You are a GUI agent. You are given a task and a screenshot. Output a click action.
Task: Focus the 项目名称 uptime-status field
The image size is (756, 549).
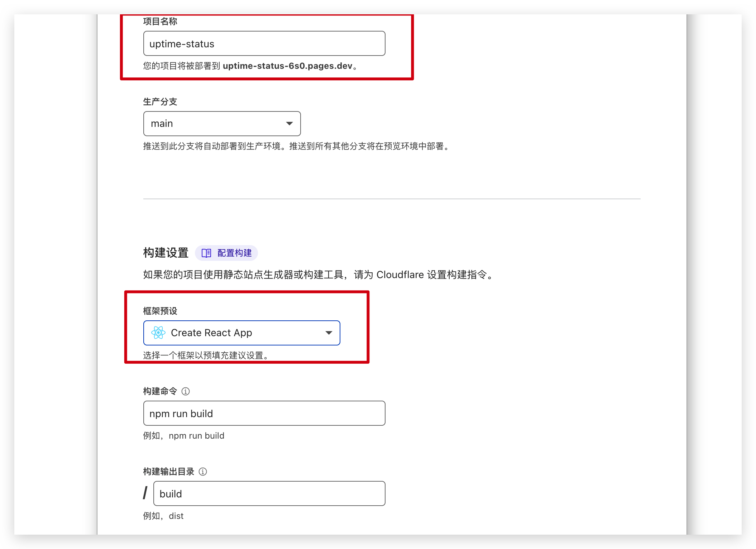(264, 43)
